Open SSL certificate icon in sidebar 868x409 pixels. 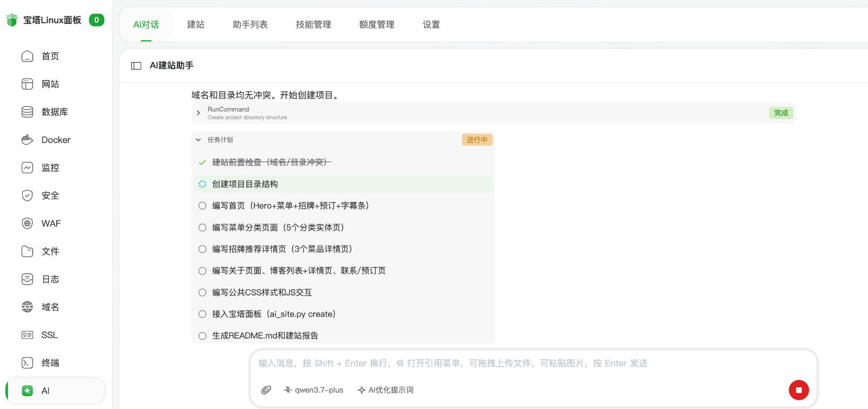[x=28, y=335]
